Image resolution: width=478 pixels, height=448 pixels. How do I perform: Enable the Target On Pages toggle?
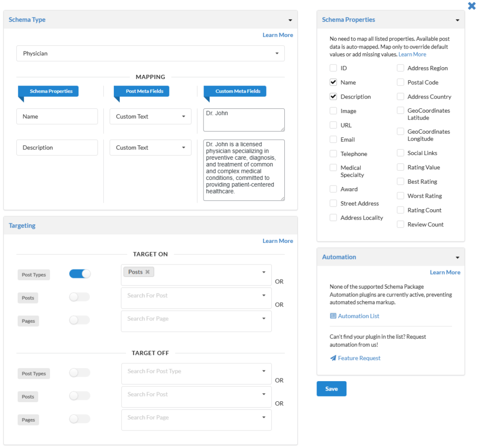click(x=79, y=320)
